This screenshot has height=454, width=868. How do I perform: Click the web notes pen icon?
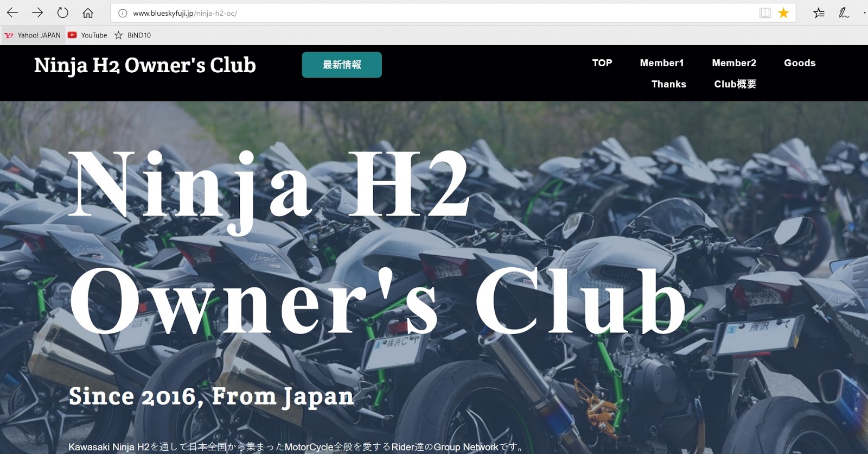tap(844, 13)
